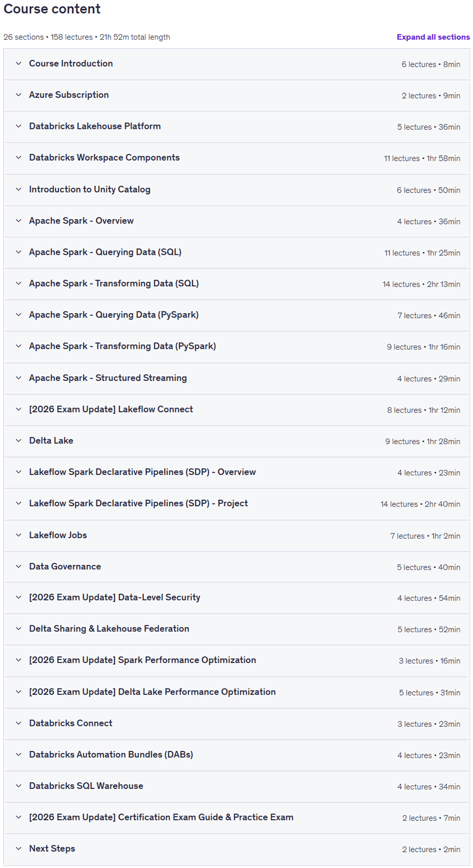Expand the Next Steps chevron
This screenshot has height=868, width=473.
pyautogui.click(x=18, y=850)
